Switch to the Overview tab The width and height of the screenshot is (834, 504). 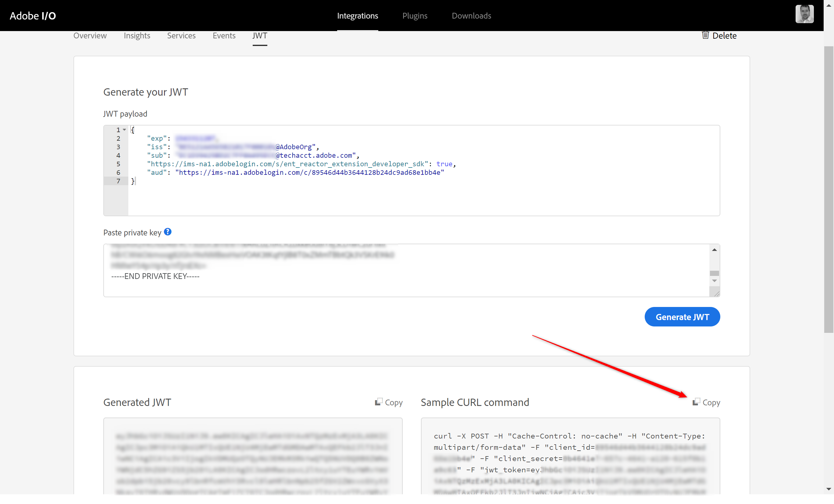[x=90, y=36]
